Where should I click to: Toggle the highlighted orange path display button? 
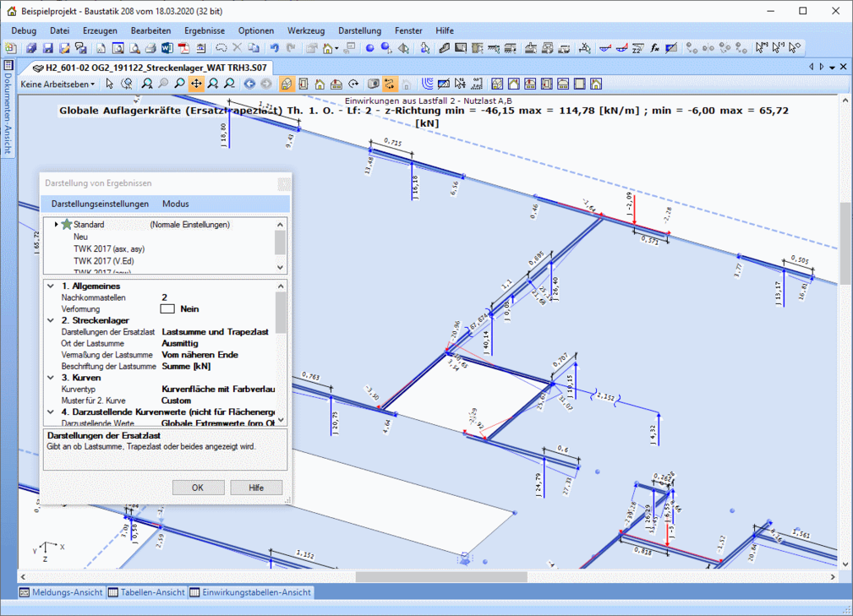(x=390, y=84)
